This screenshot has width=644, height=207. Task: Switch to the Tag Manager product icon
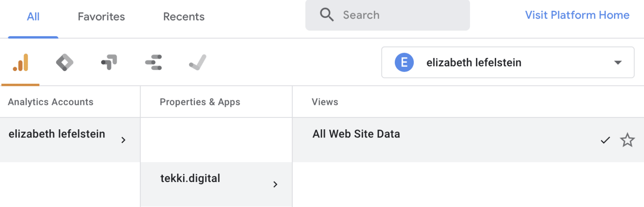65,62
